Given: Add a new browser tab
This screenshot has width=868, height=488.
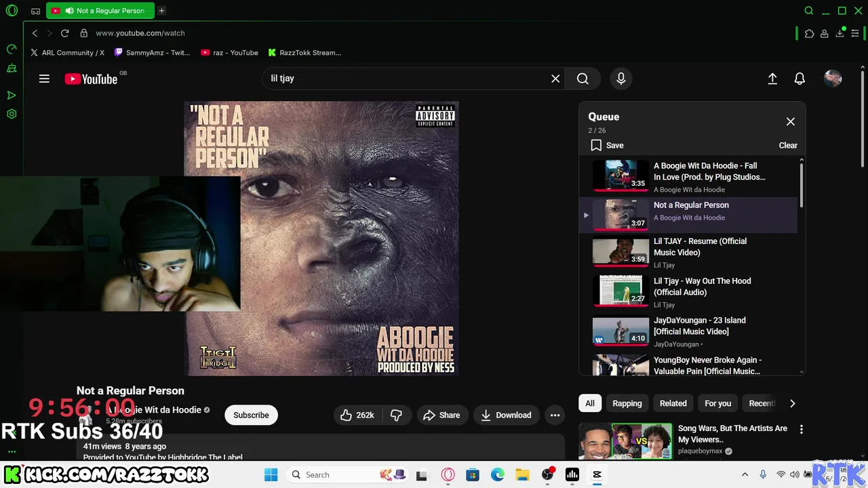Looking at the screenshot, I should coord(161,11).
